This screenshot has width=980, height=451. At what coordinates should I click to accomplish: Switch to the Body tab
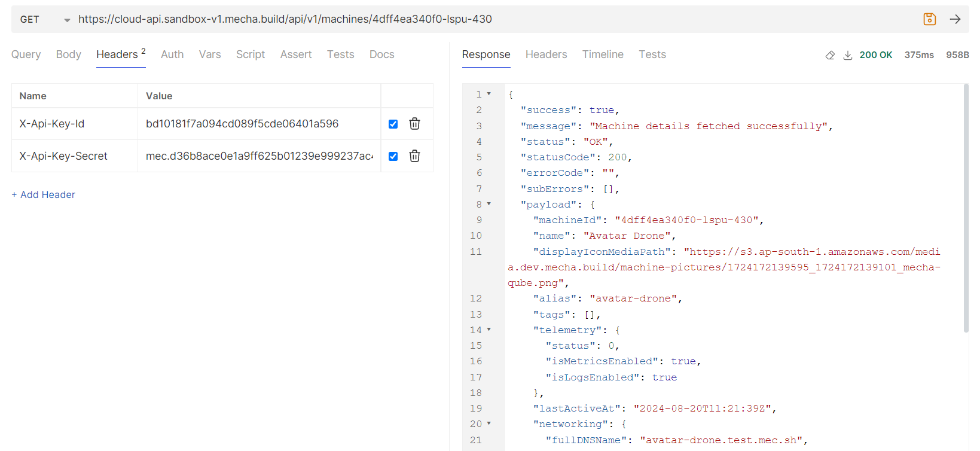point(69,54)
